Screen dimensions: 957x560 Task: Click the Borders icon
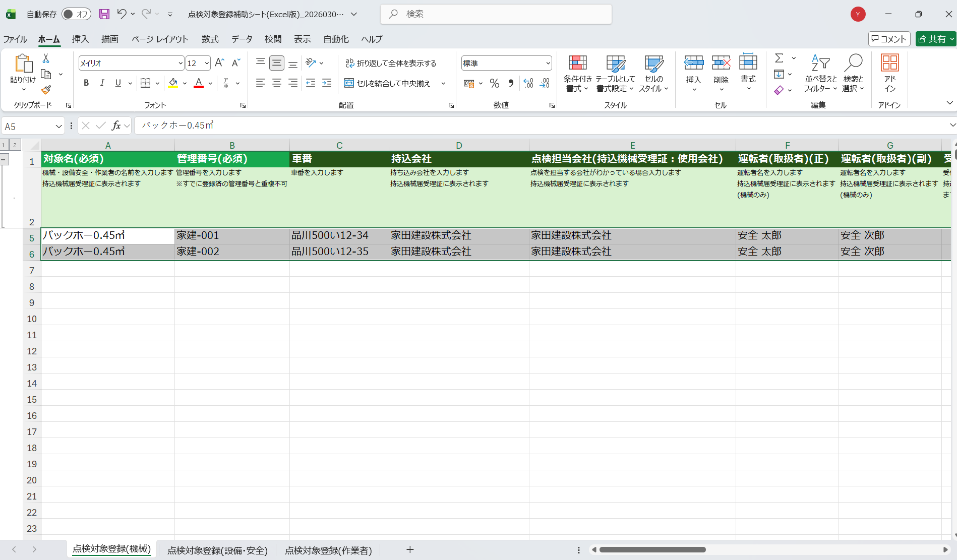click(x=145, y=83)
